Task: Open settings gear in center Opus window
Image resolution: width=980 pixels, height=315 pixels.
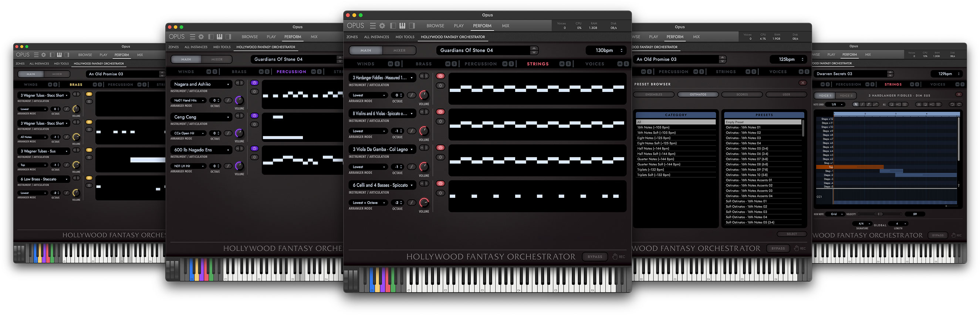Action: click(x=382, y=26)
